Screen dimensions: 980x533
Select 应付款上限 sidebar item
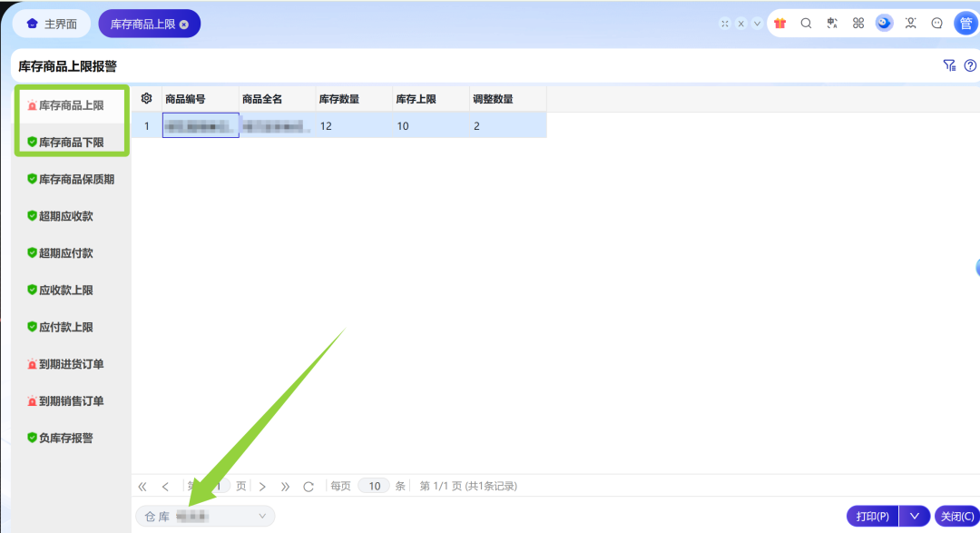coord(71,327)
